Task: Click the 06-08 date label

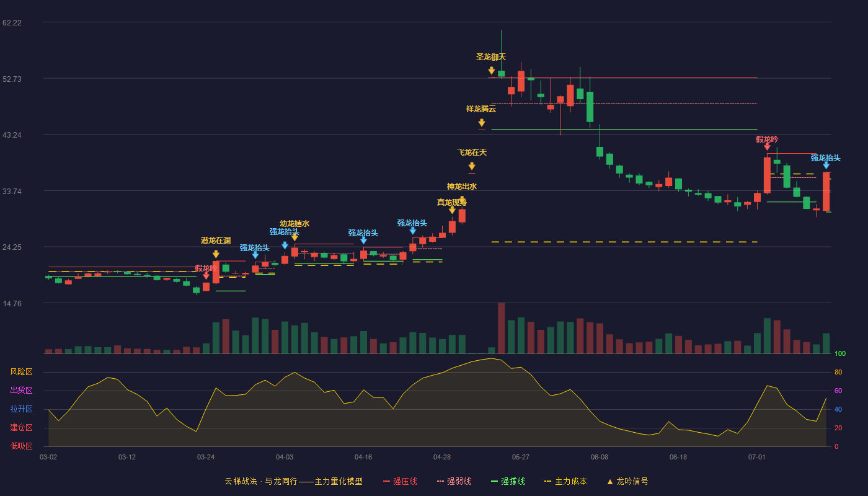Action: 600,457
